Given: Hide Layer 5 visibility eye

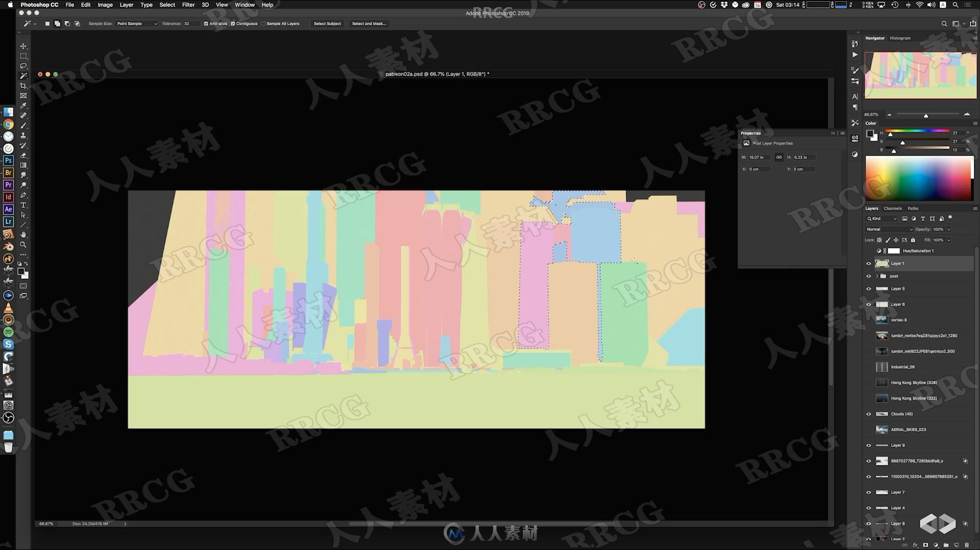Looking at the screenshot, I should pyautogui.click(x=869, y=289).
